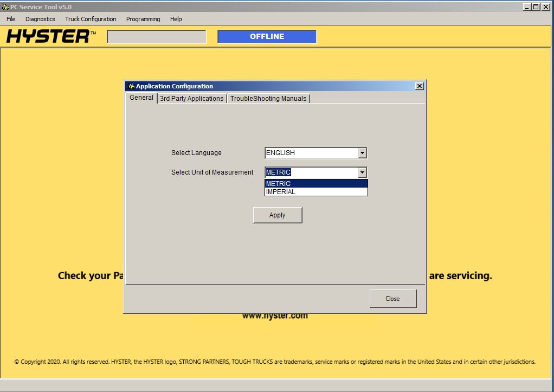Close the Application Configuration dialog with X
The image size is (554, 392).
(x=419, y=86)
